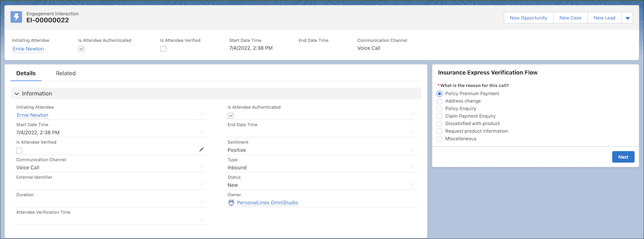Click the Status value New
The image size is (644, 239).
click(232, 185)
